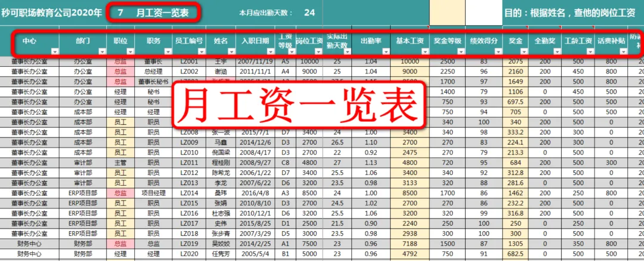Select employee ID cell LZ020

(190, 254)
